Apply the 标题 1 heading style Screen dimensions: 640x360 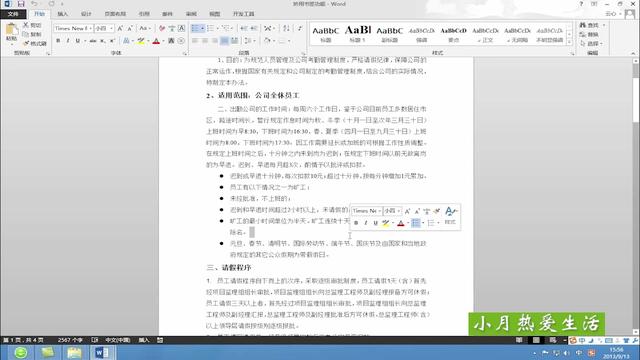click(x=358, y=33)
